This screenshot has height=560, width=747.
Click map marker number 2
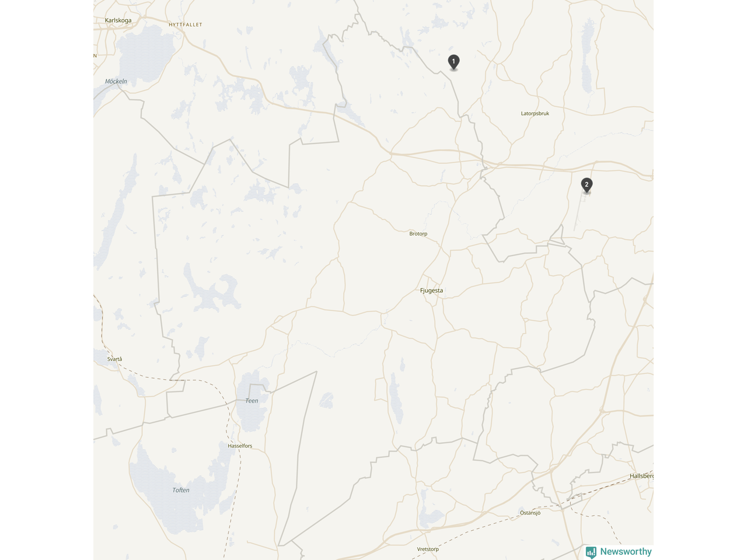coord(587,185)
